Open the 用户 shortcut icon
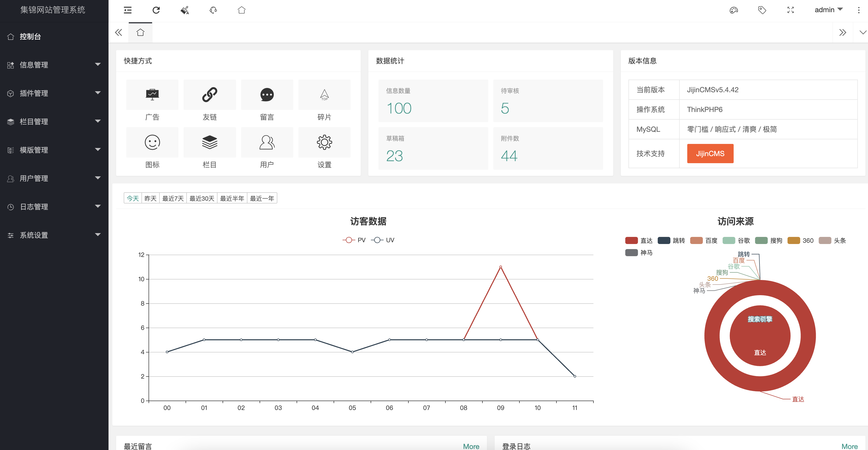The image size is (868, 450). click(267, 142)
